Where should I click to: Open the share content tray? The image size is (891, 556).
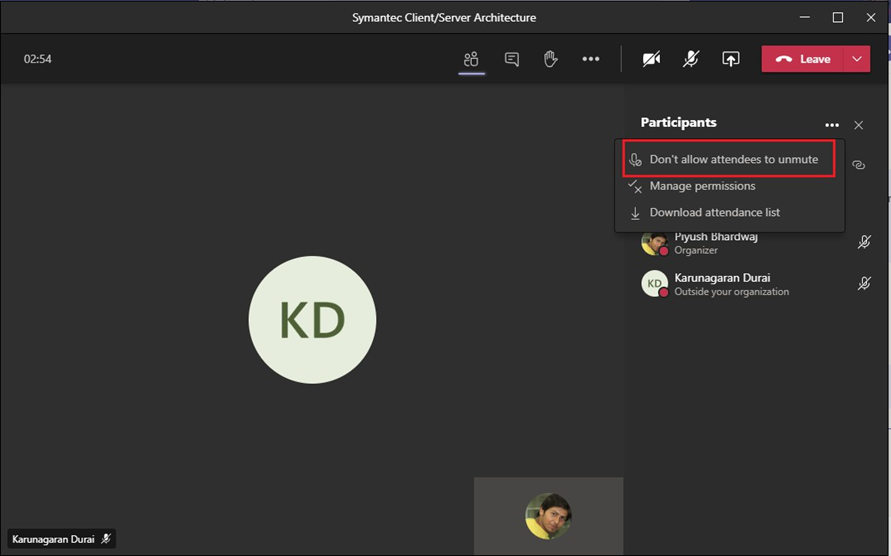(x=731, y=59)
